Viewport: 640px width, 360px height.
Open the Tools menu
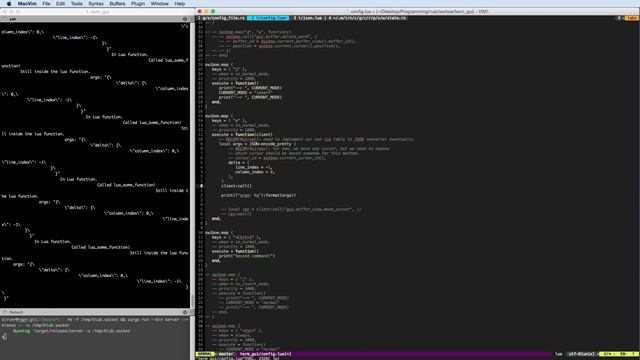(x=77, y=4)
